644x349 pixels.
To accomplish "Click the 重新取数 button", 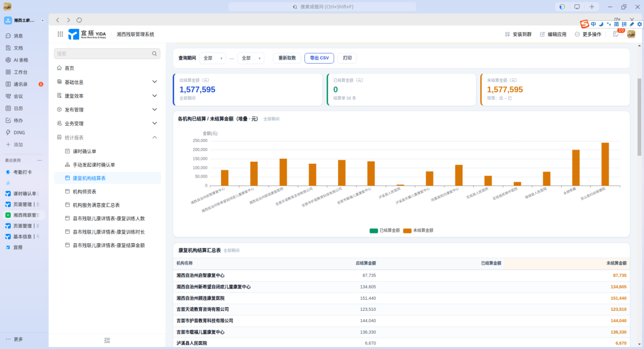I will (287, 58).
